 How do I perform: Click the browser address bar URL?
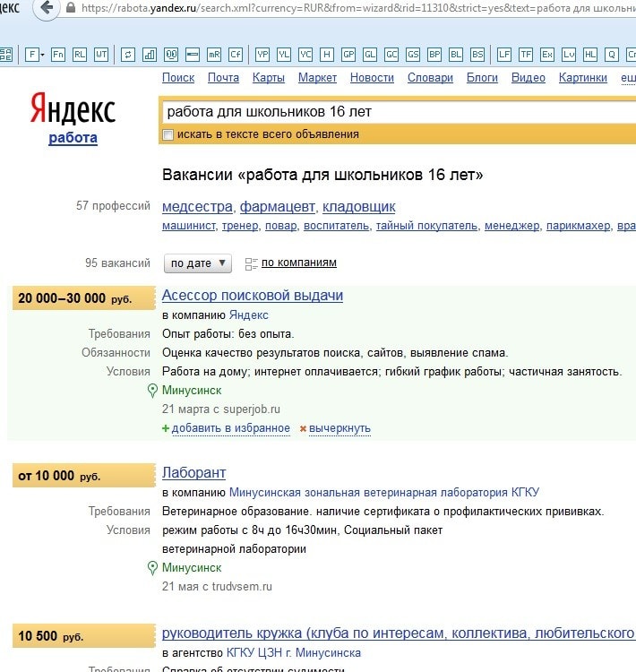(x=357, y=8)
